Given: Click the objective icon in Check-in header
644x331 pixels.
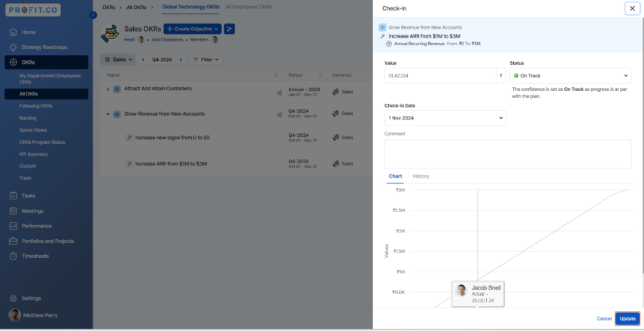Looking at the screenshot, I should [382, 28].
